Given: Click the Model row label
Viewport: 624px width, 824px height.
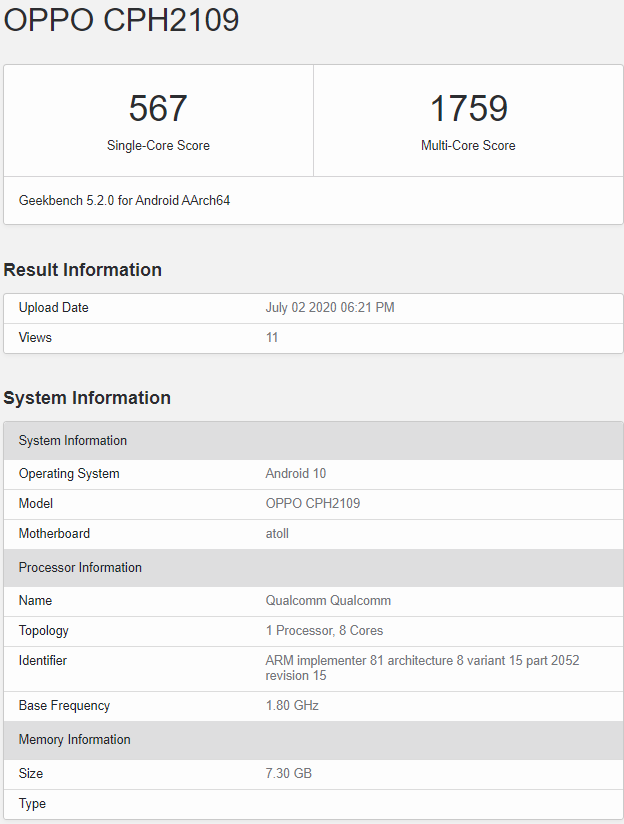Looking at the screenshot, I should 36,503.
